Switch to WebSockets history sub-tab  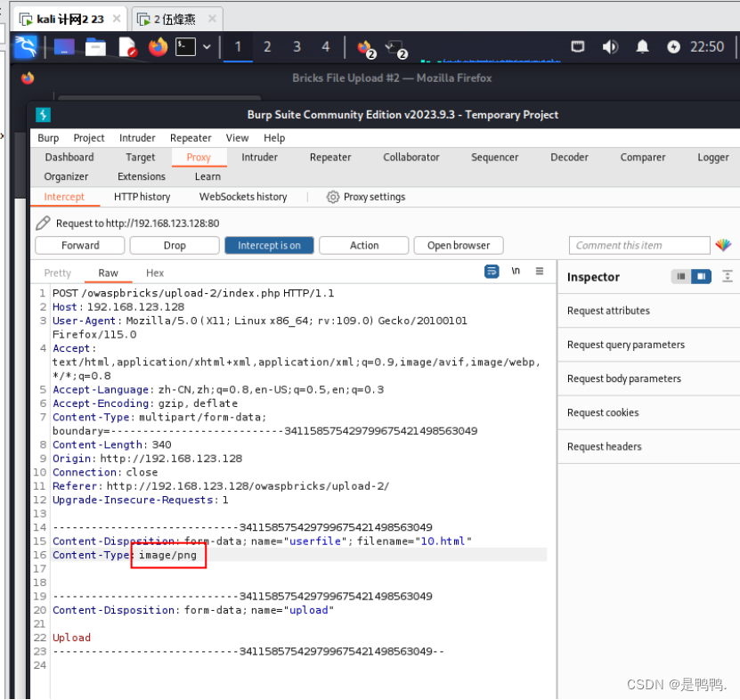pyautogui.click(x=243, y=197)
